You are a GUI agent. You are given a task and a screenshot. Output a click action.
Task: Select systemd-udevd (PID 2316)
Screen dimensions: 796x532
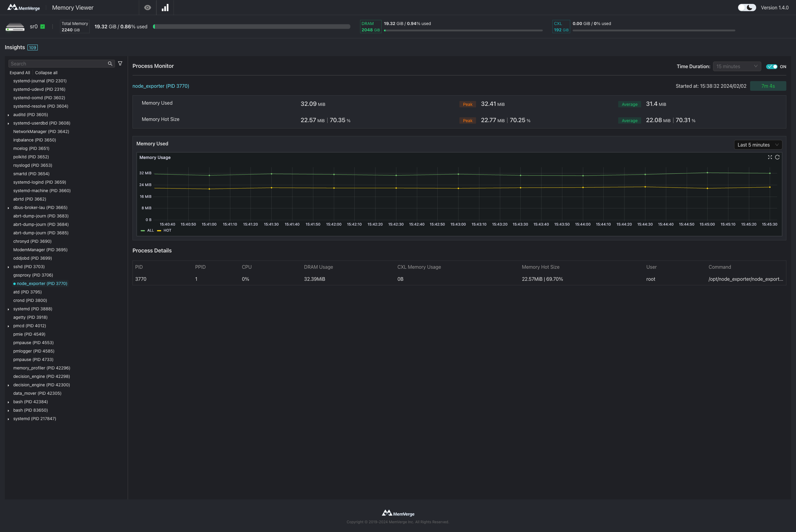point(39,89)
